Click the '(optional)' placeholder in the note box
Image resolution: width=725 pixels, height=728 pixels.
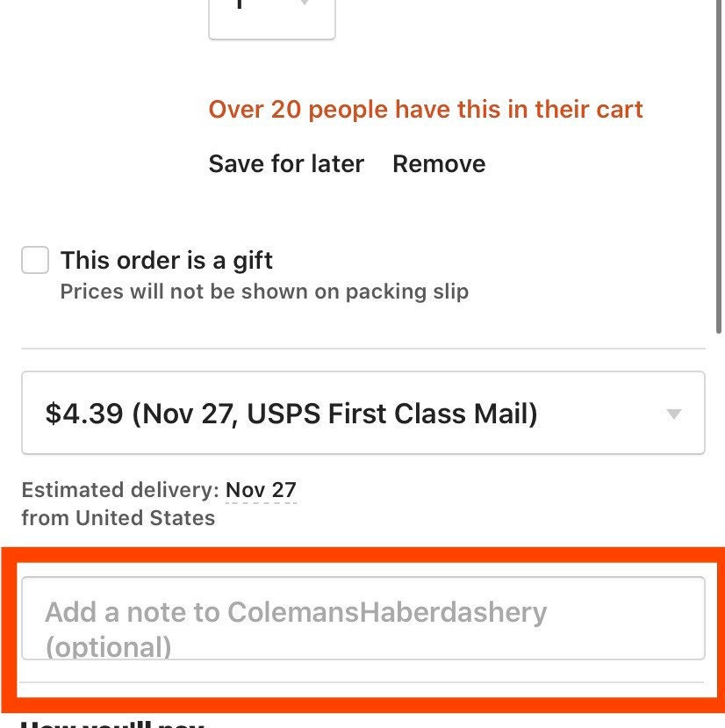coord(109,647)
